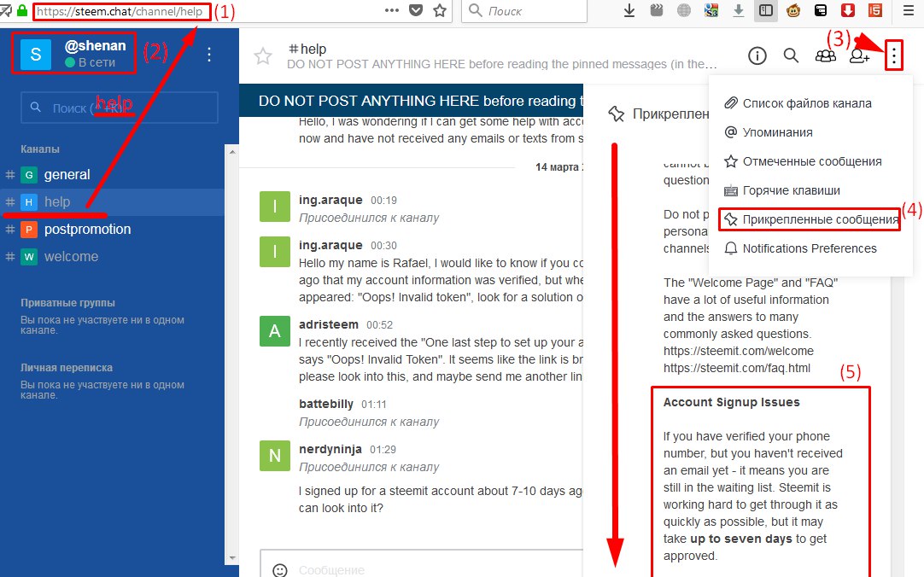Screen dimensions: 924x577
Task: Click the battebilly username
Action: (326, 404)
